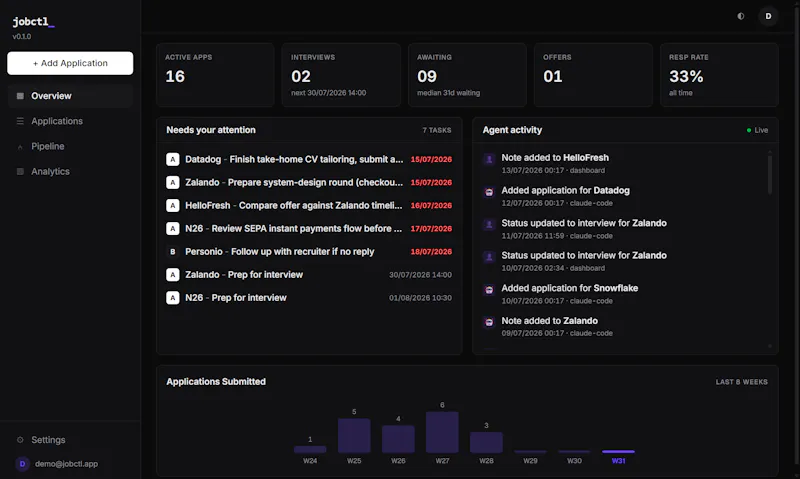Screen dimensions: 800x479
Task: Open Note added to HelloFresh activity
Action: 622,163
